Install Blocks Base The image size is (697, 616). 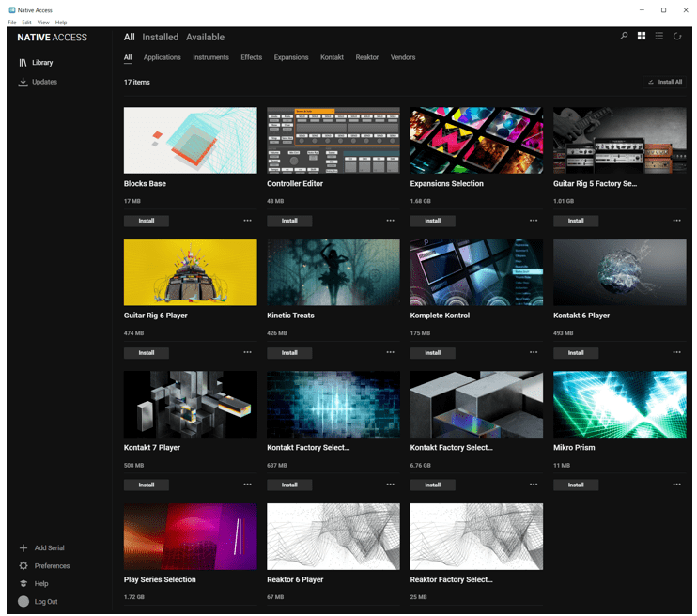tap(147, 221)
